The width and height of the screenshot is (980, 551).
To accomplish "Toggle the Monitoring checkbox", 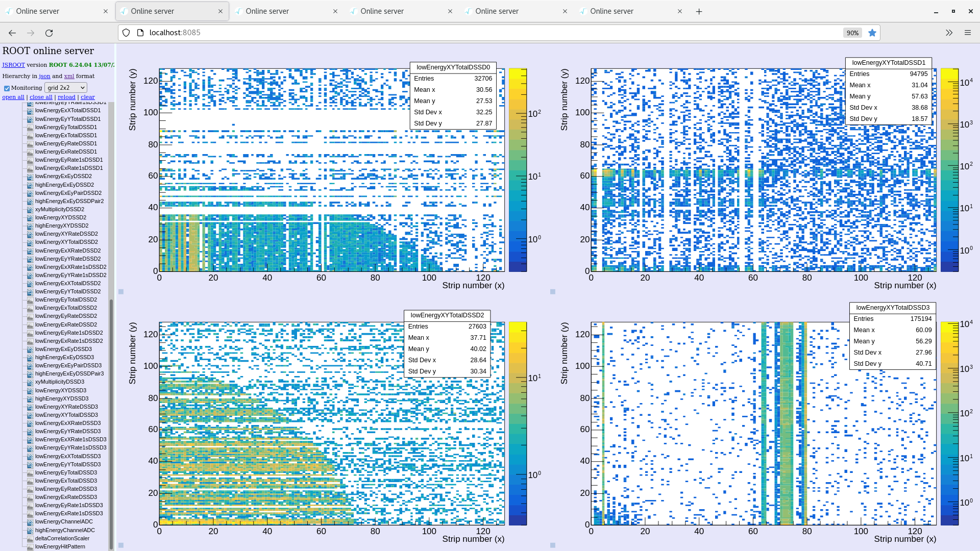I will pyautogui.click(x=7, y=87).
